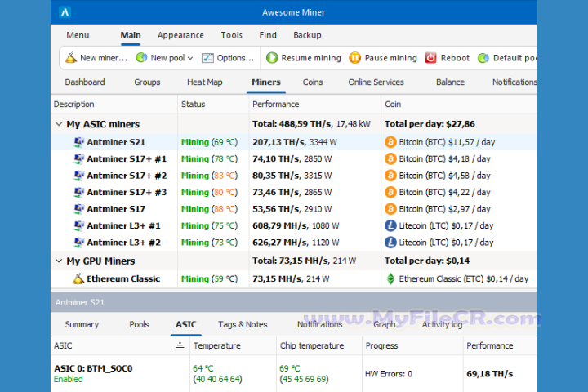Click the New pool globe icon
The width and height of the screenshot is (588, 392).
(x=141, y=57)
